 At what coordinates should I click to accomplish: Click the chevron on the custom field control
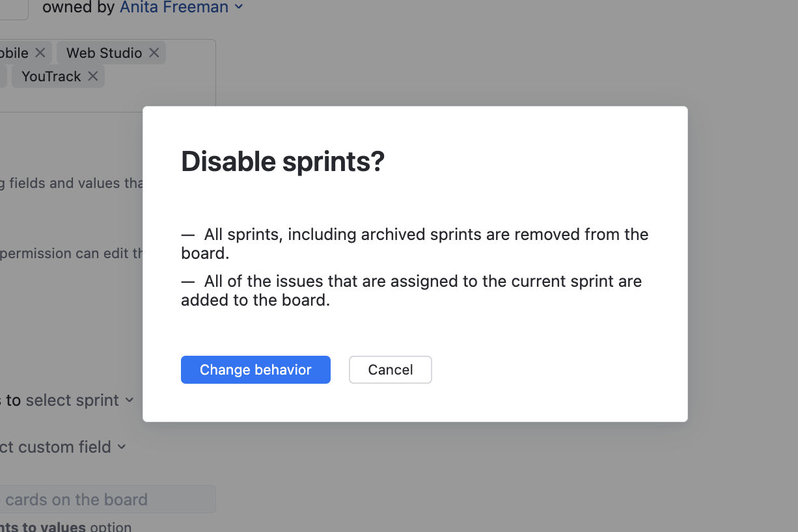[122, 447]
